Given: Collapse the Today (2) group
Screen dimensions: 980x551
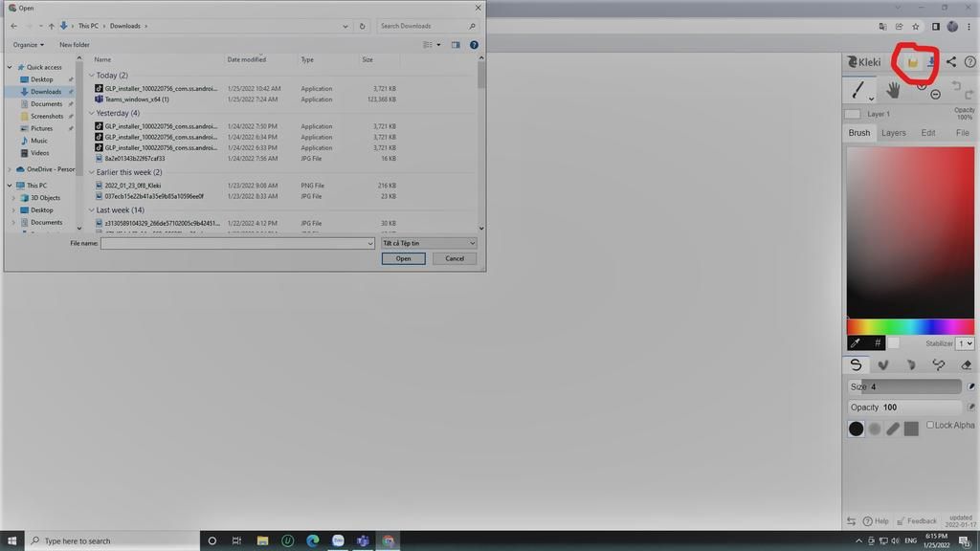Looking at the screenshot, I should tap(92, 76).
